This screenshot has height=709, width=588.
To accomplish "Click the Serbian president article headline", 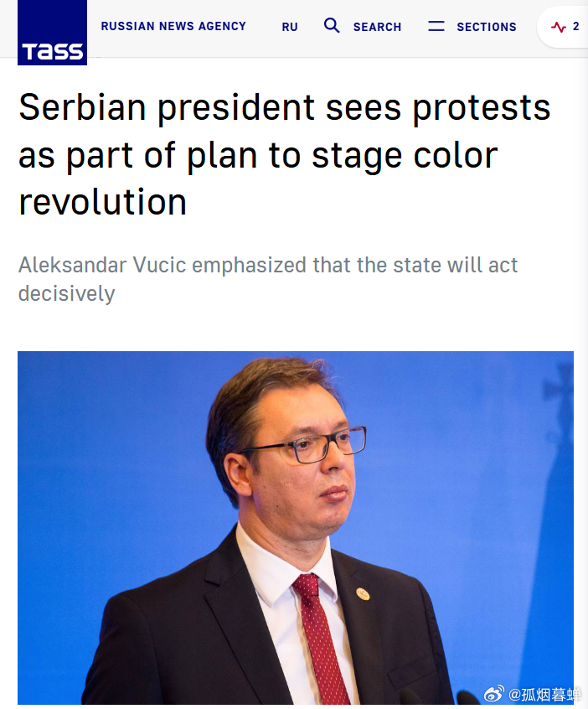I will tap(285, 155).
